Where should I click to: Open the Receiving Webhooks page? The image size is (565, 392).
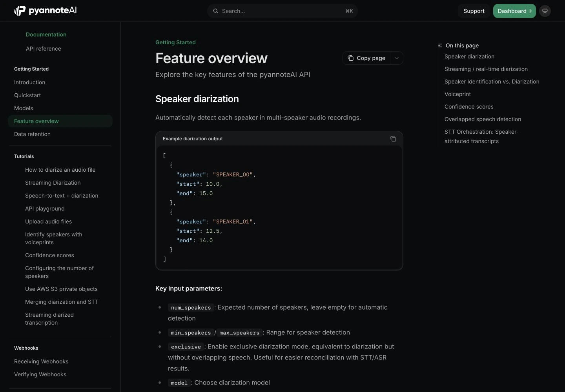point(41,361)
